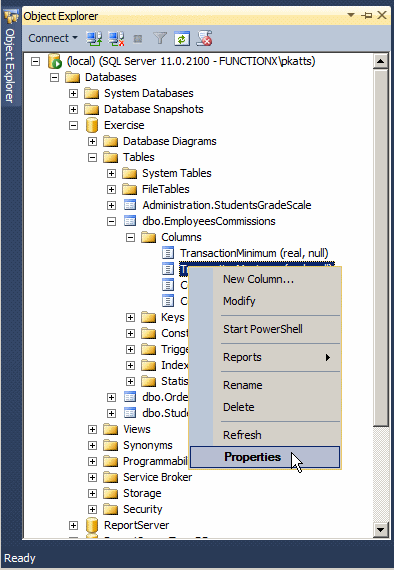Click the Stop toolbar icon
Image resolution: width=394 pixels, height=570 pixels.
point(138,39)
